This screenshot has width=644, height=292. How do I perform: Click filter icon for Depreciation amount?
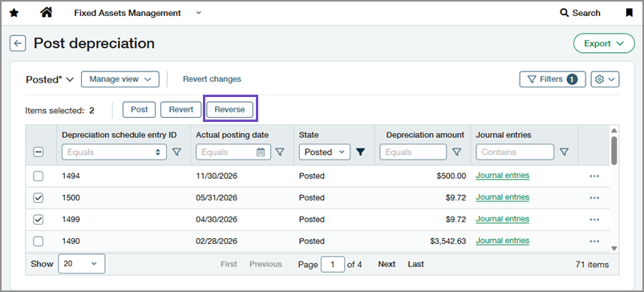coord(456,152)
